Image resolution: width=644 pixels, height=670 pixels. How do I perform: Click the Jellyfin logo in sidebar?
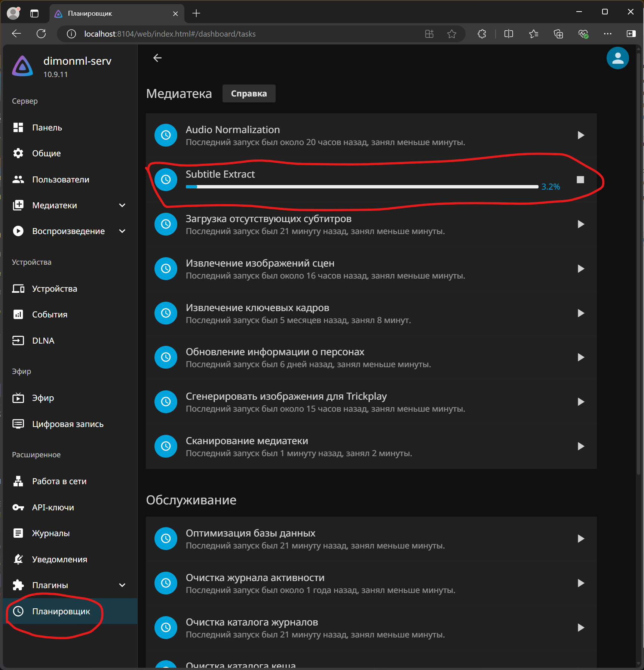pos(22,67)
